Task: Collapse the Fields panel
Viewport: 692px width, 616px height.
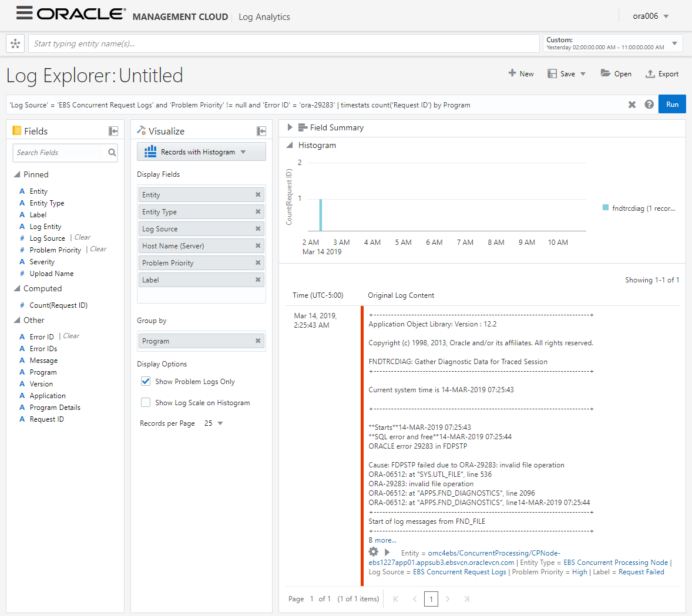Action: click(113, 131)
